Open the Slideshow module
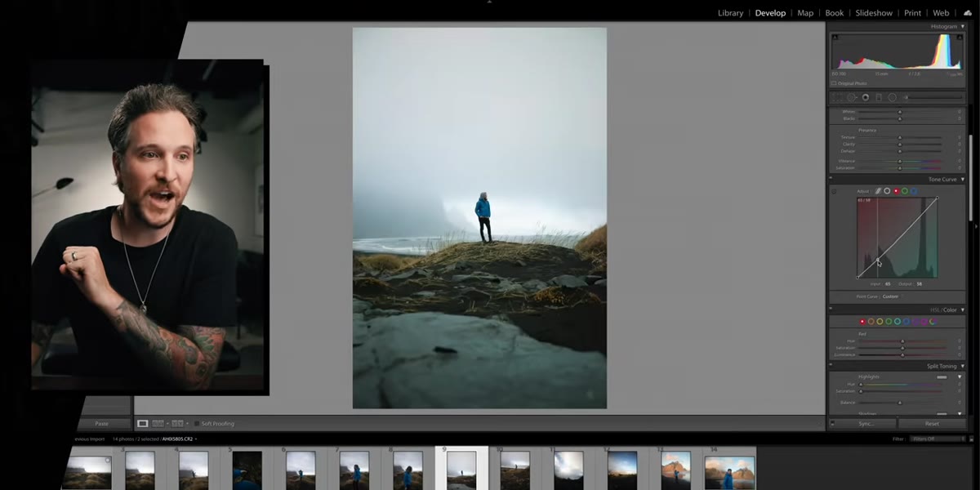This screenshot has width=980, height=490. 874,13
